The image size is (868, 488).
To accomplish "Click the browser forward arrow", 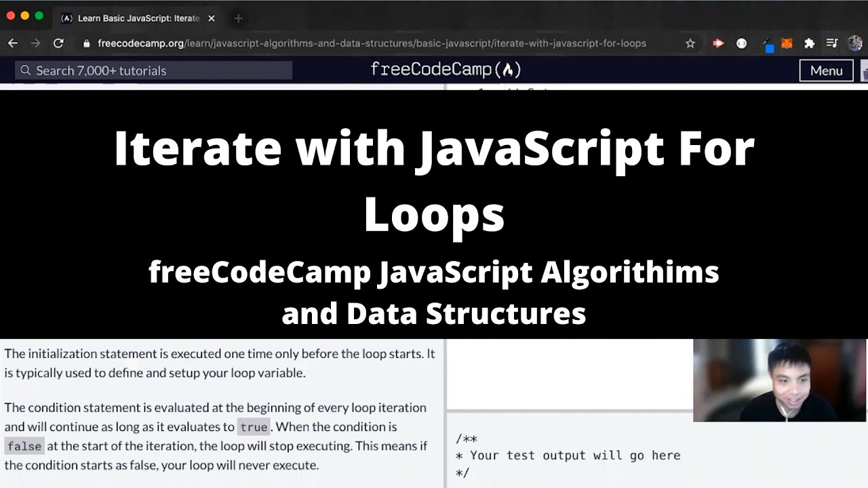I will (x=35, y=43).
